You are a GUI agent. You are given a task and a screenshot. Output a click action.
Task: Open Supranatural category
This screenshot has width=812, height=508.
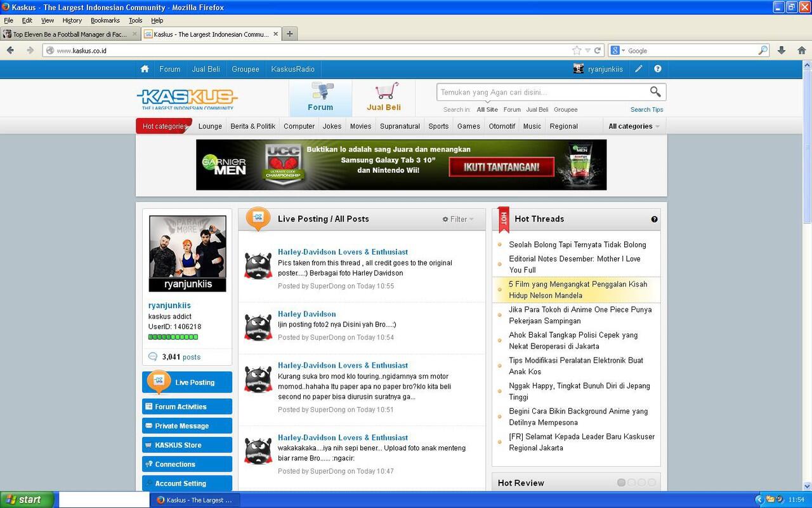pos(400,126)
